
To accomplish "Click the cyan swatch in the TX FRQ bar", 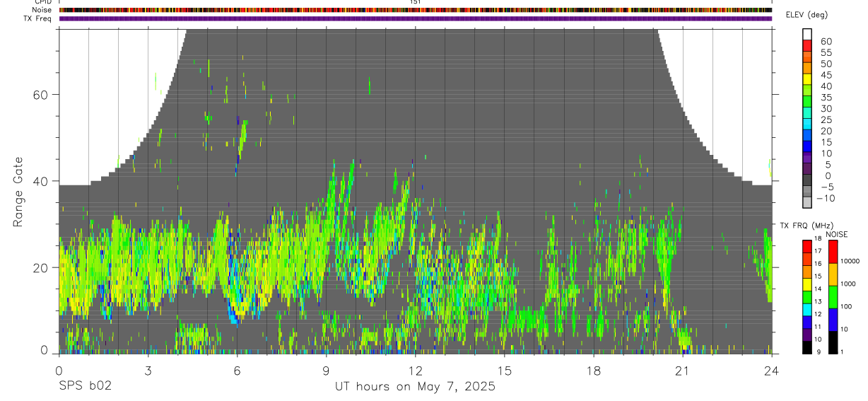I will pyautogui.click(x=807, y=309).
